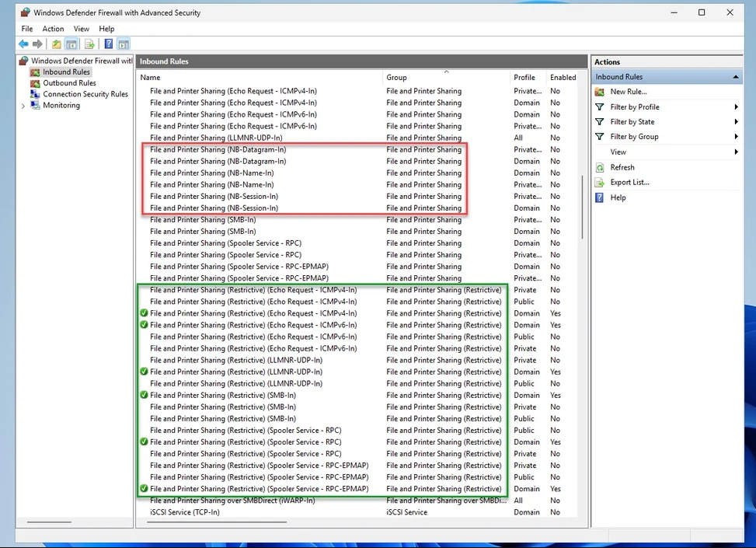
Task: Click the blue Help toolbar icon
Action: pos(109,44)
